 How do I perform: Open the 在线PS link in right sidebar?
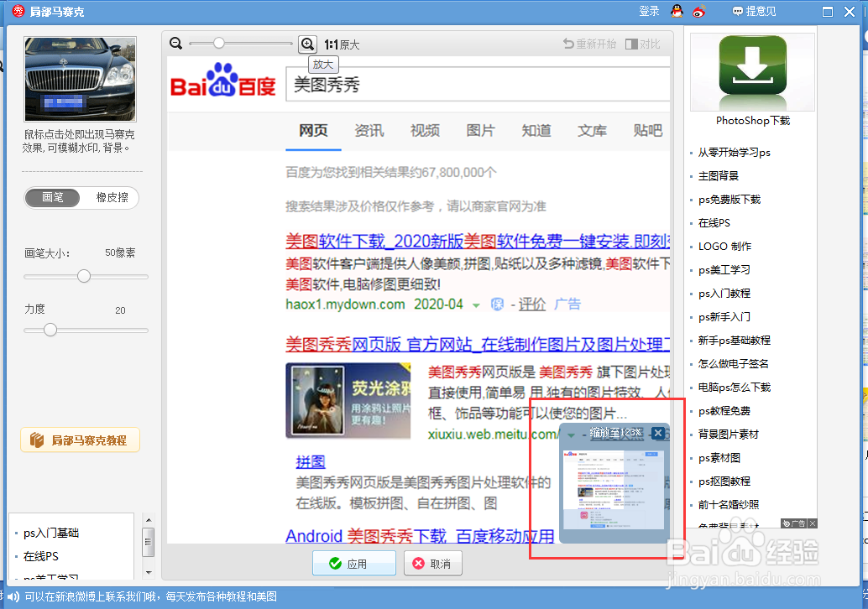pyautogui.click(x=714, y=223)
